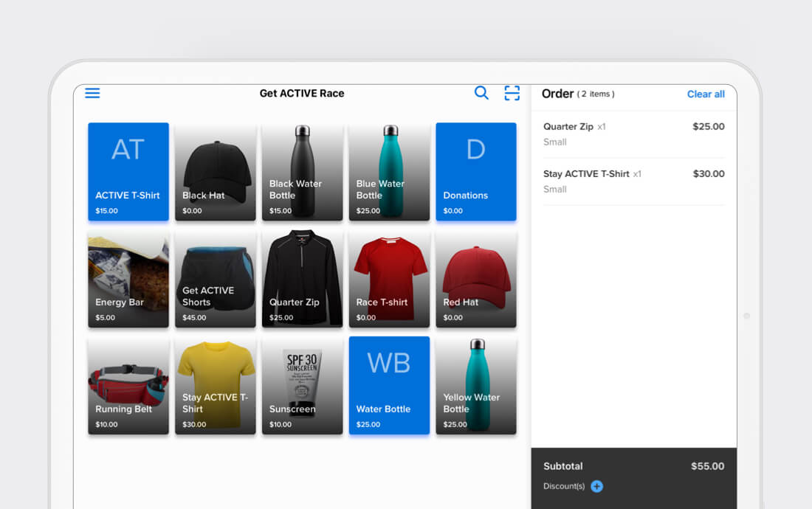Add ACTIVE T-Shirt to the order
The height and width of the screenshot is (509, 812).
point(128,171)
